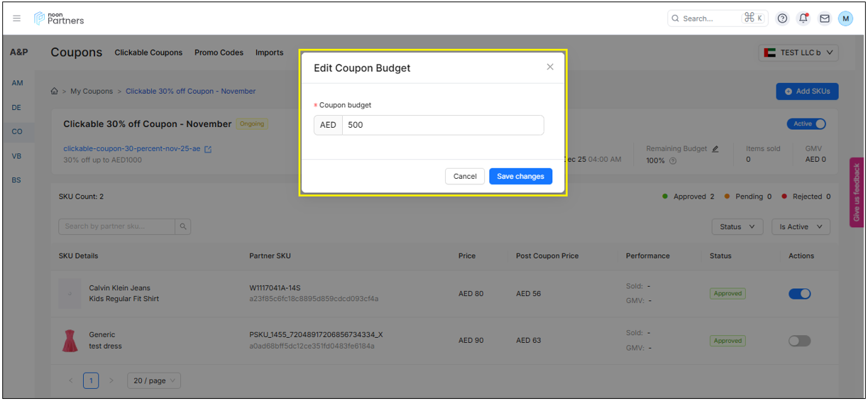Disable the Calvin Klein Jeans SKU toggle

point(799,294)
